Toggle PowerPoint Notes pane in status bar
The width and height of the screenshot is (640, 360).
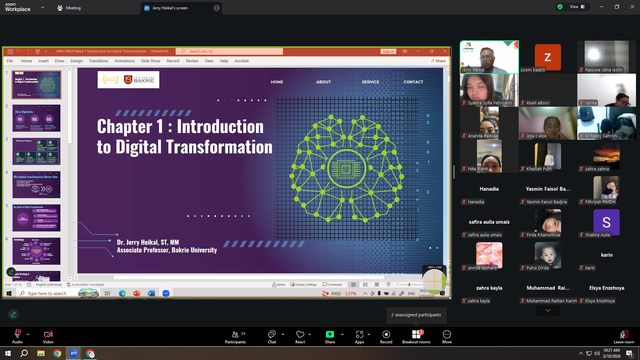click(279, 284)
